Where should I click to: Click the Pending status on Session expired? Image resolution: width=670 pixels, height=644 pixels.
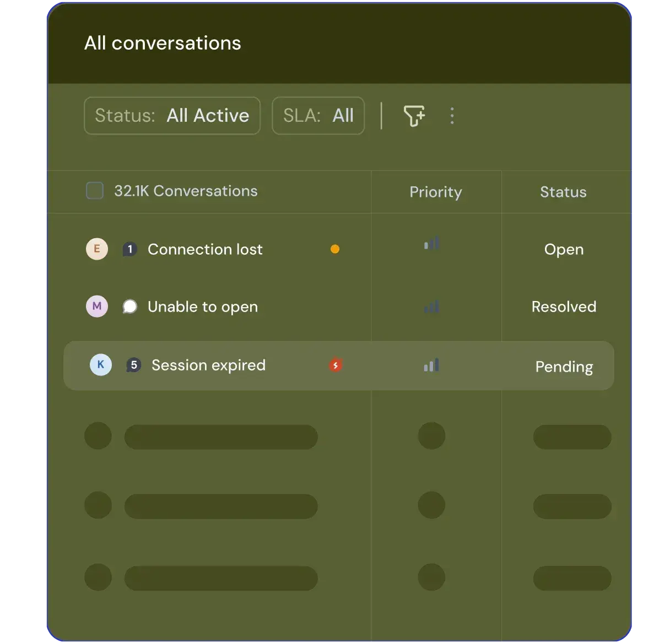point(564,367)
